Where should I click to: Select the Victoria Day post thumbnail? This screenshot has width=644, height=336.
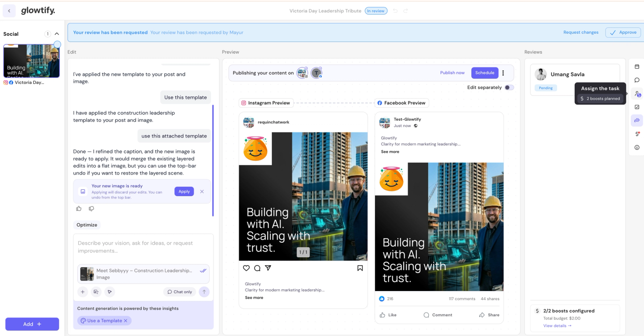[x=31, y=61]
